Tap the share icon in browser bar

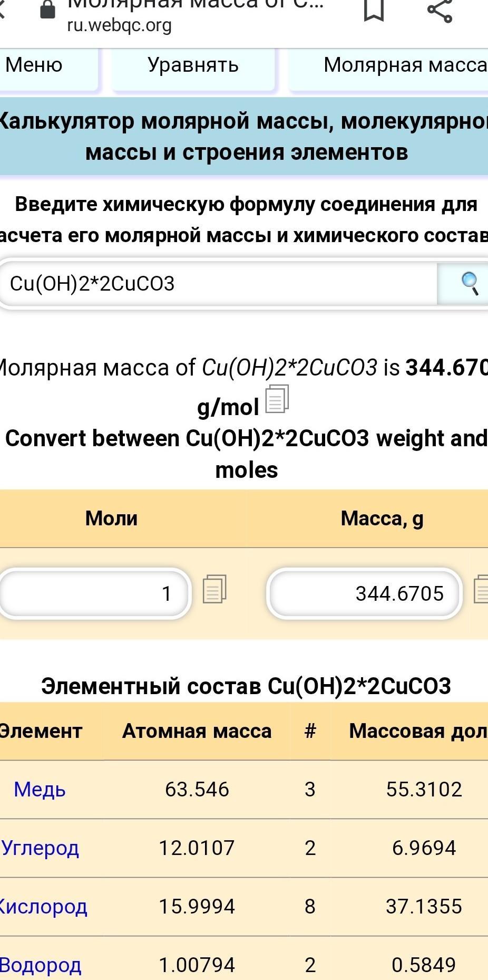(440, 11)
